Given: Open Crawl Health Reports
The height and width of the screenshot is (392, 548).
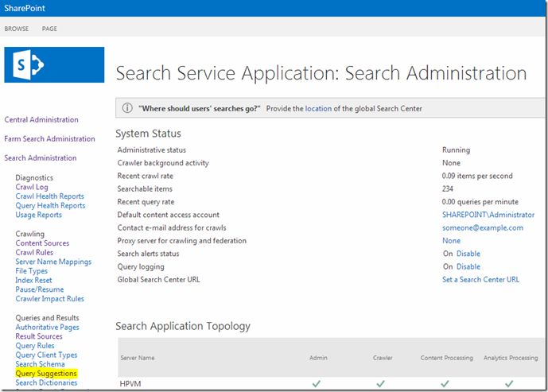Looking at the screenshot, I should (49, 196).
